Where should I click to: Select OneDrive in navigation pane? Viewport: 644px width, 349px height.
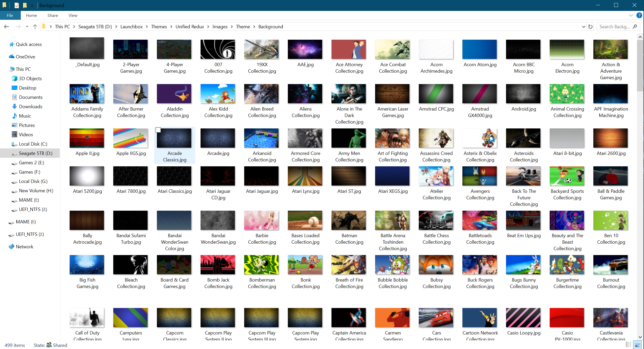point(25,57)
